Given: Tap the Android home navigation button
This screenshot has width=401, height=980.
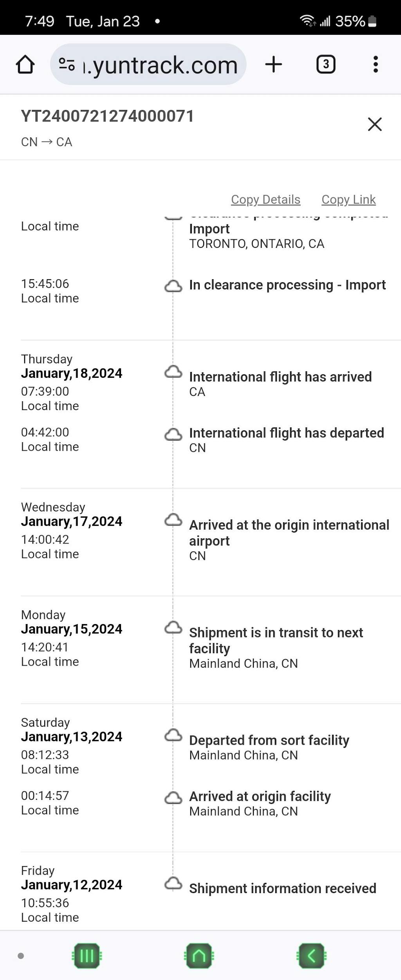Looking at the screenshot, I should point(199,956).
